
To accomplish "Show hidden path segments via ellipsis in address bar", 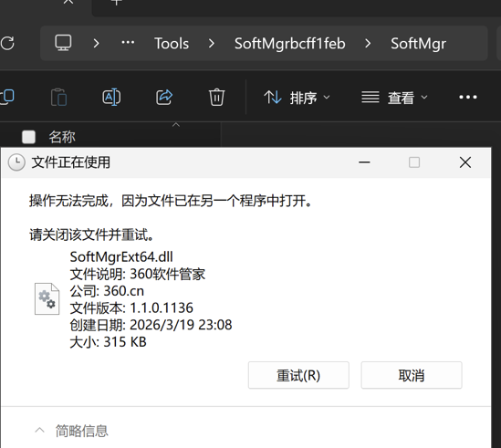I will 128,43.
